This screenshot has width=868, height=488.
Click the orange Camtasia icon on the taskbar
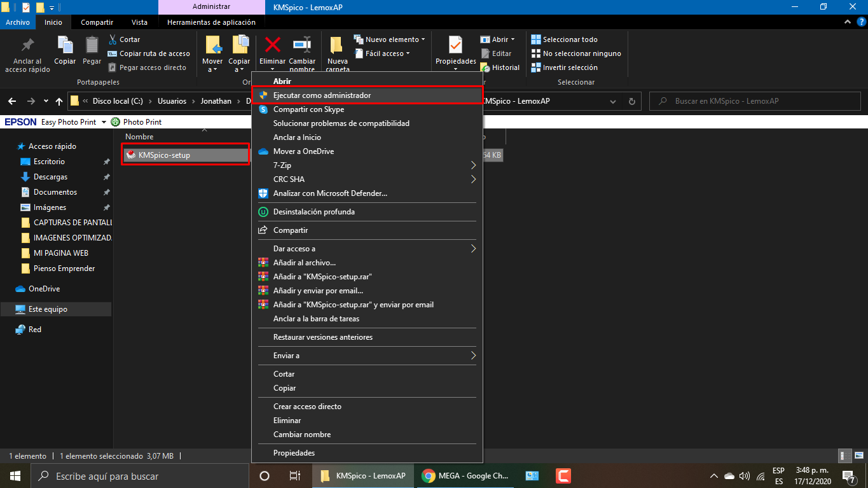tap(563, 476)
